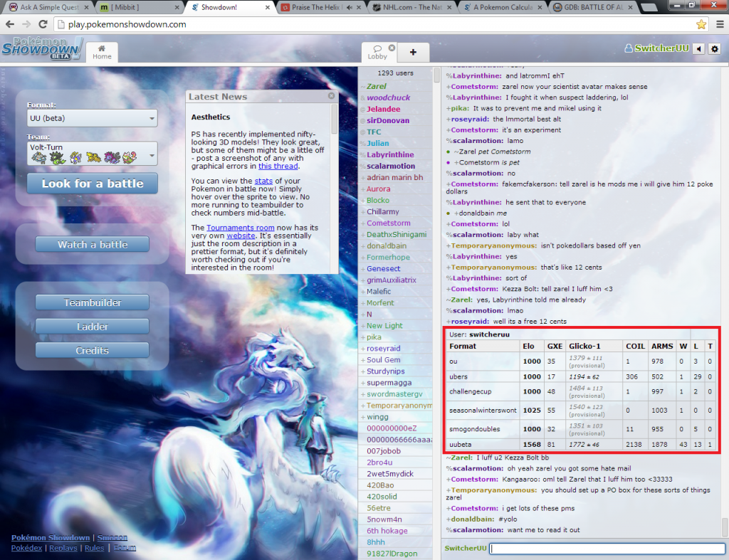Click the Pokémon Showdown footer link
729x560 pixels.
click(x=51, y=538)
